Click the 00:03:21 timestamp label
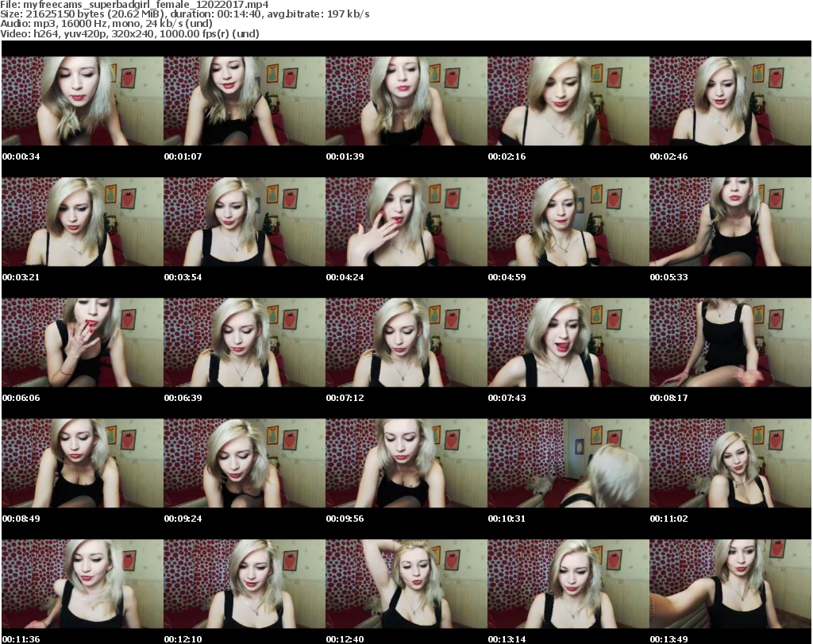 point(21,277)
